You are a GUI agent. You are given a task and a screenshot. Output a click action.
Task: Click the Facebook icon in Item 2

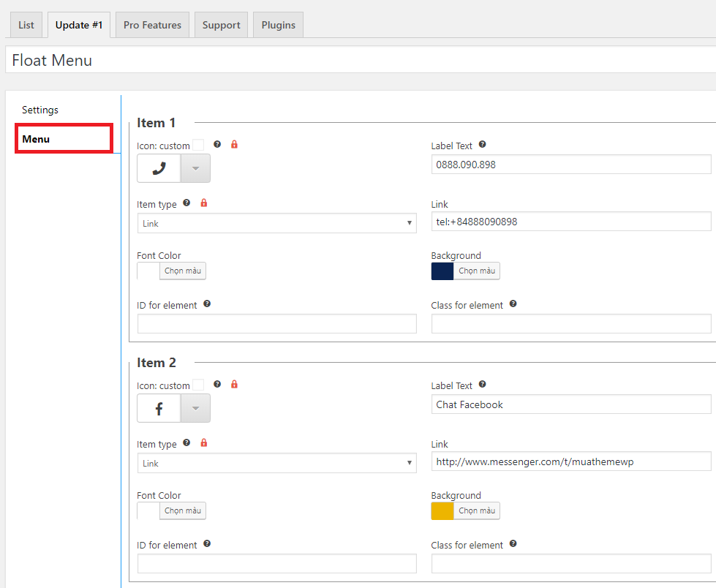pyautogui.click(x=159, y=408)
